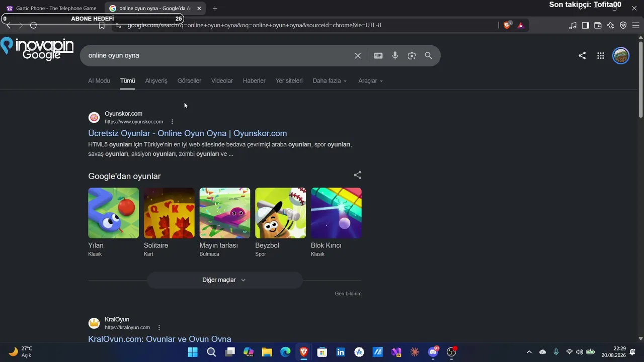Screen dimensions: 644x362
Task: Open the Yer siteleri tab
Action: (289, 81)
